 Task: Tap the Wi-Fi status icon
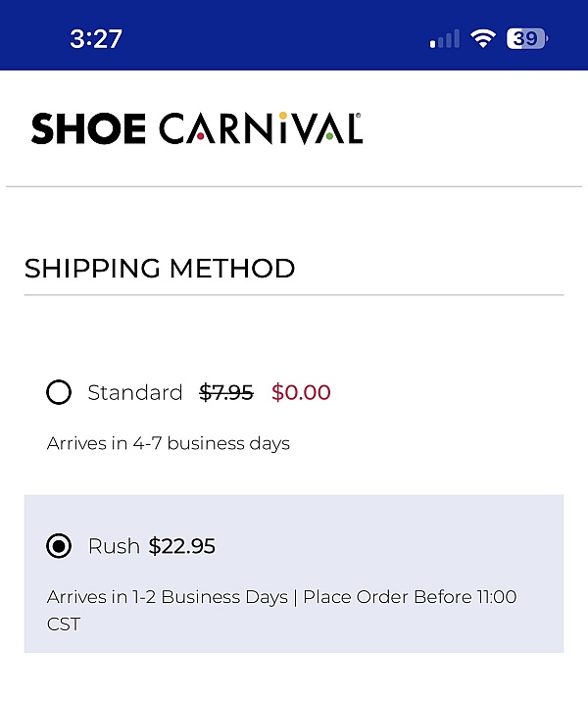click(x=482, y=38)
